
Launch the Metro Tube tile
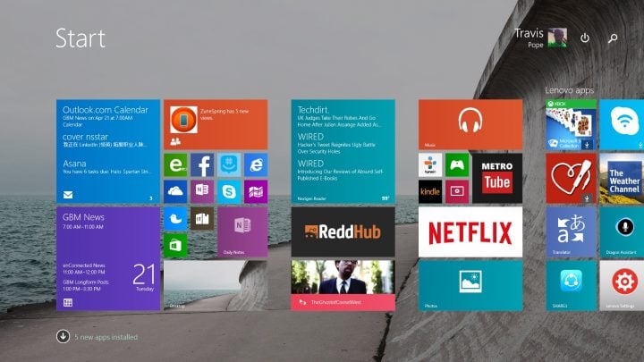(x=497, y=178)
